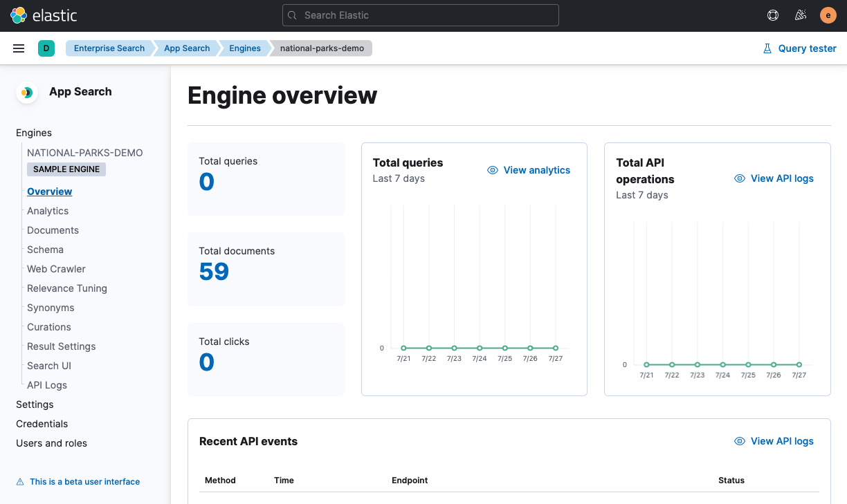The width and height of the screenshot is (847, 504).
Task: Open the help lifebuoy icon
Action: [x=773, y=15]
